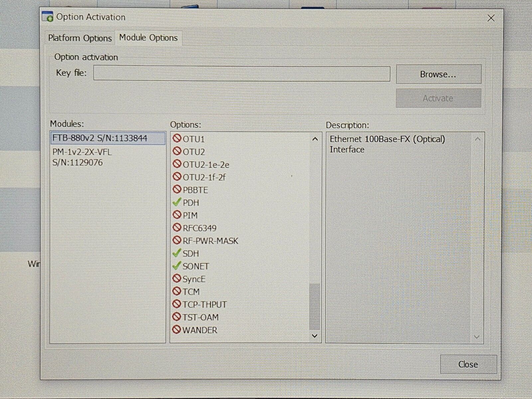532x399 pixels.
Task: Select the OTU2-1e-2e option entry
Action: tap(206, 165)
